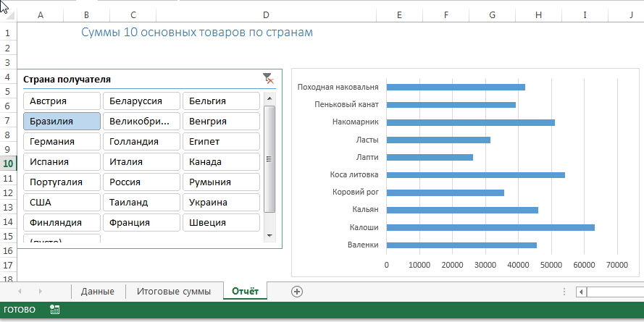
Task: Click horizontal scrollbar left arrow
Action: (581, 292)
